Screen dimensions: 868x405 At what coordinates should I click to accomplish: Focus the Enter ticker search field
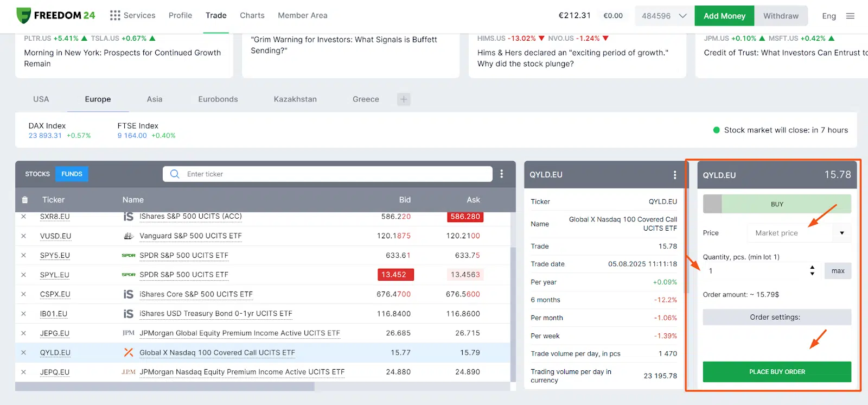click(328, 174)
